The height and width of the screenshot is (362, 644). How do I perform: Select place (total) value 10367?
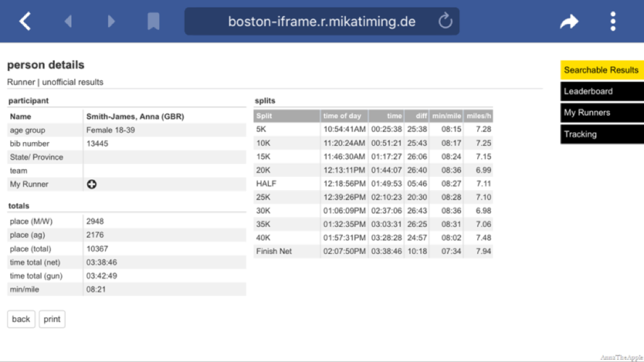pyautogui.click(x=97, y=249)
